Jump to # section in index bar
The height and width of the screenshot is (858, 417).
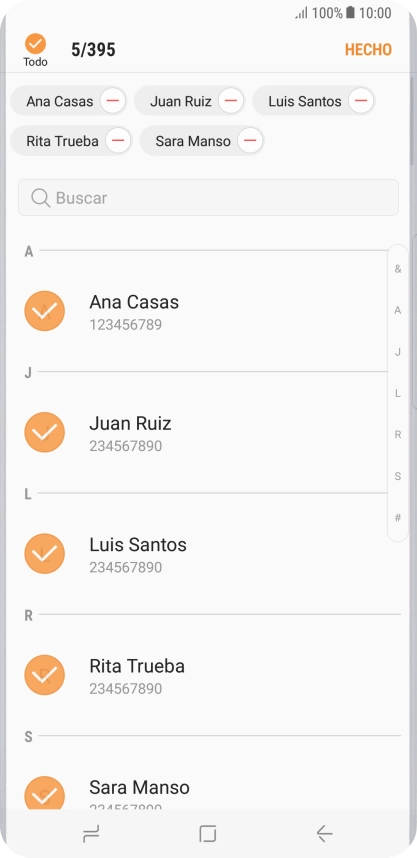(x=398, y=518)
